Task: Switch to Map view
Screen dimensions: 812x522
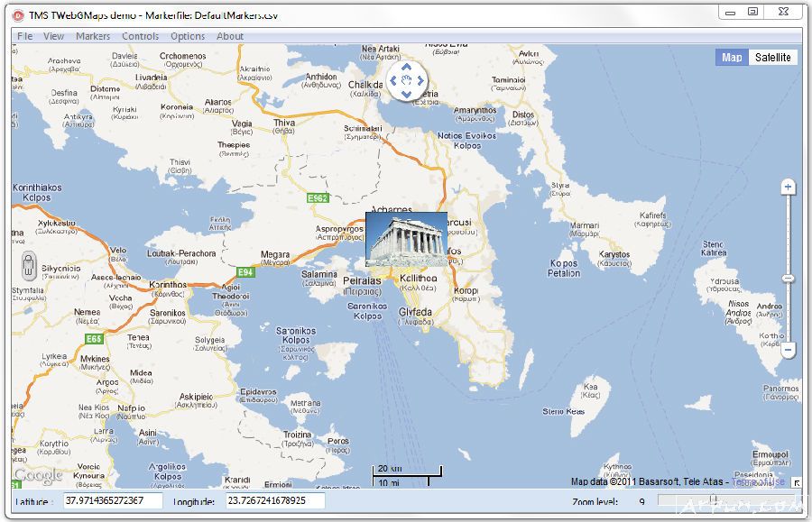Action: point(732,58)
